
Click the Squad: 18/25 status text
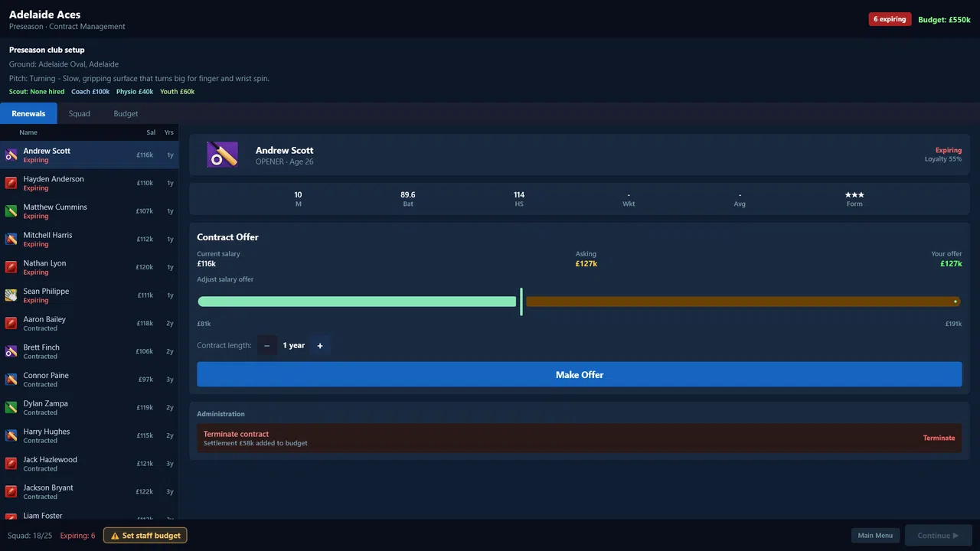click(x=30, y=536)
